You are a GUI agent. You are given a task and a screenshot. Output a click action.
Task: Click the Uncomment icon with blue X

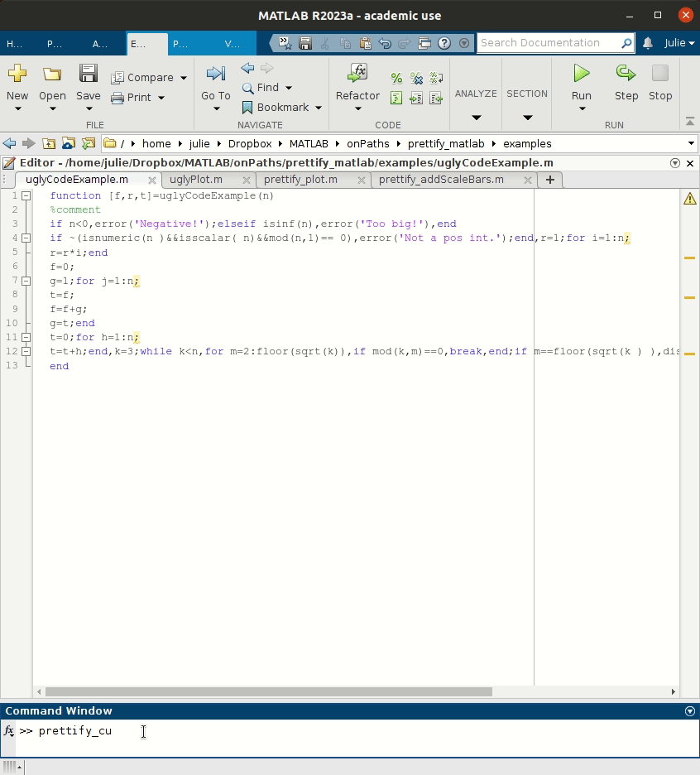pyautogui.click(x=416, y=78)
